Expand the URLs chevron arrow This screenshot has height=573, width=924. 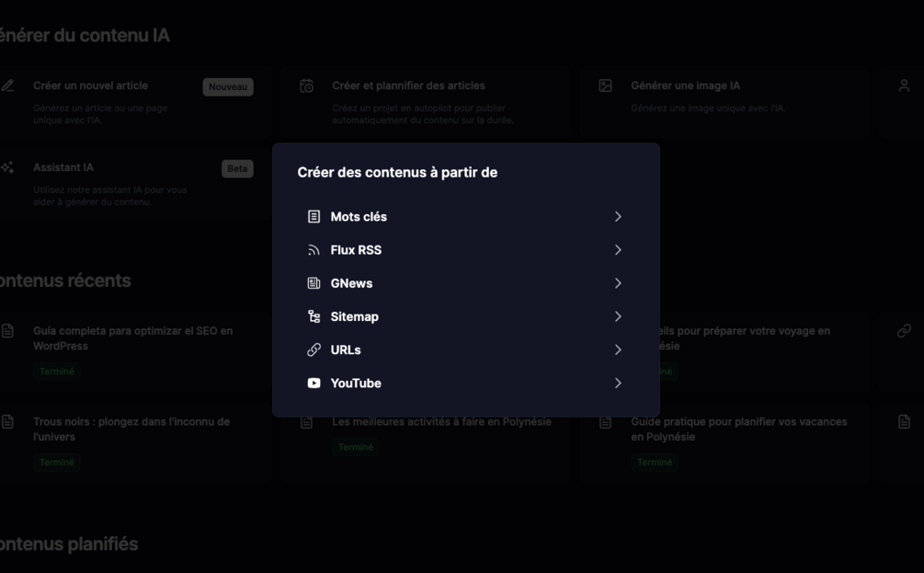click(x=618, y=350)
